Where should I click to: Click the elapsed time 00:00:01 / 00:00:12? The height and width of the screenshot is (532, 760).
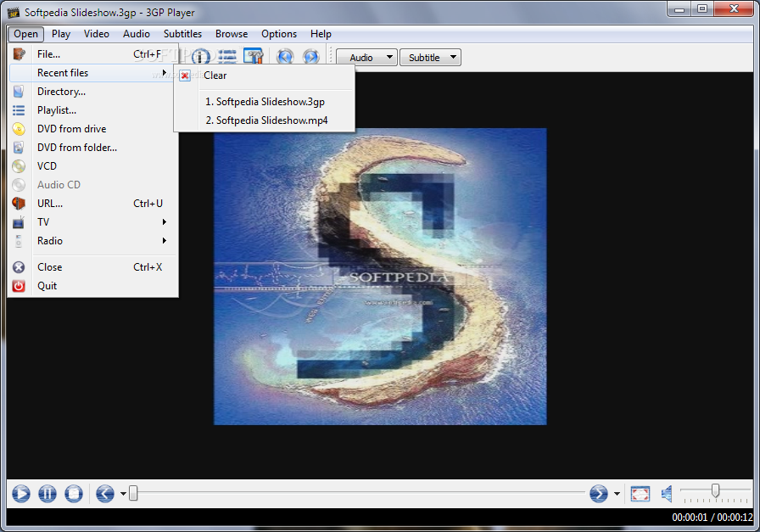(712, 518)
